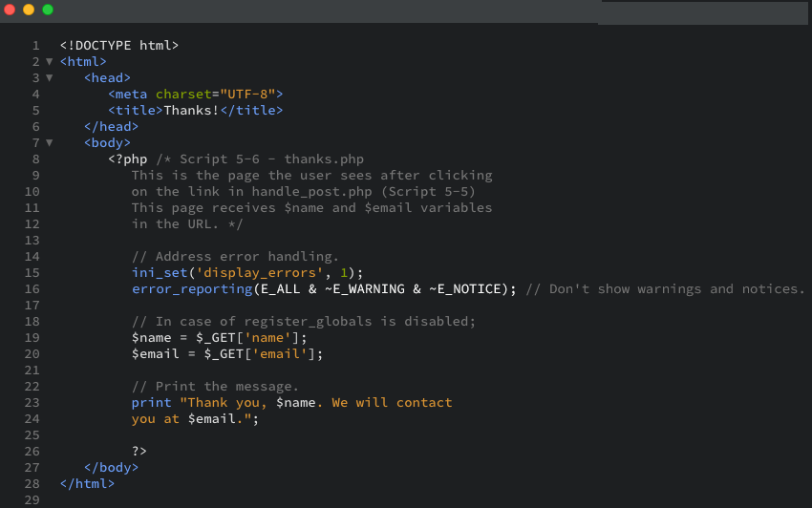Click the 'email' string key
Image resolution: width=812 pixels, height=508 pixels.
pos(280,353)
